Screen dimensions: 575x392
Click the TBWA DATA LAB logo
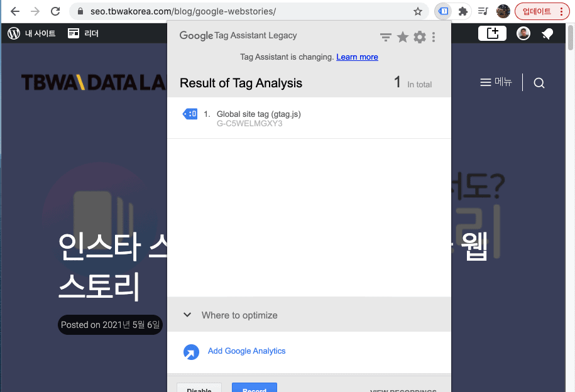[94, 82]
